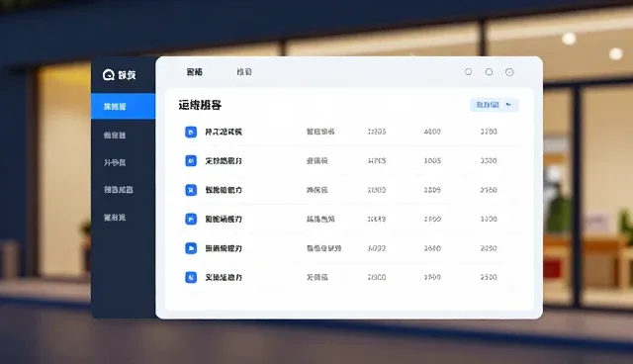Select the bold name in the second row
Viewport: 633px width, 364px height.
point(224,161)
